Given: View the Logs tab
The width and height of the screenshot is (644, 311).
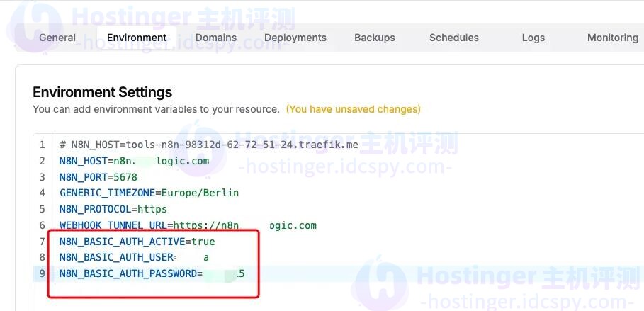Looking at the screenshot, I should tap(533, 38).
